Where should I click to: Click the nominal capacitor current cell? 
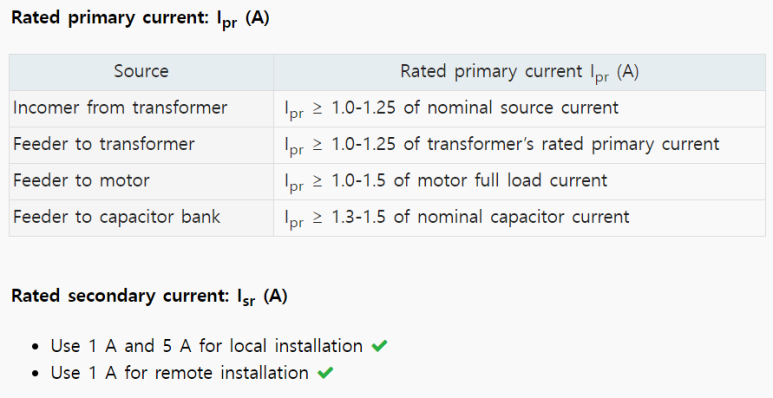520,218
